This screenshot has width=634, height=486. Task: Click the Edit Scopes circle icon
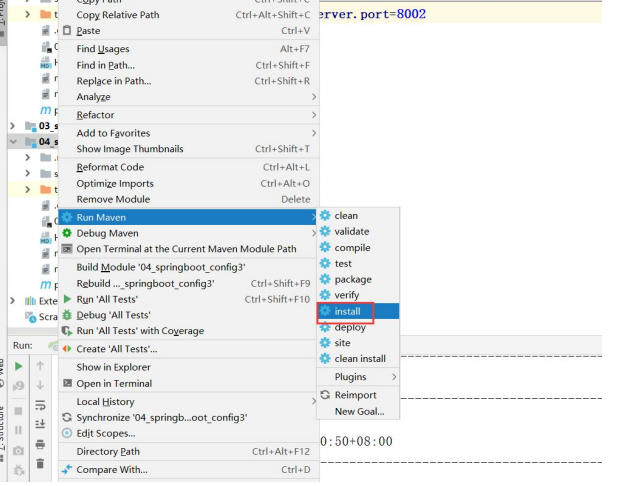[x=67, y=433]
